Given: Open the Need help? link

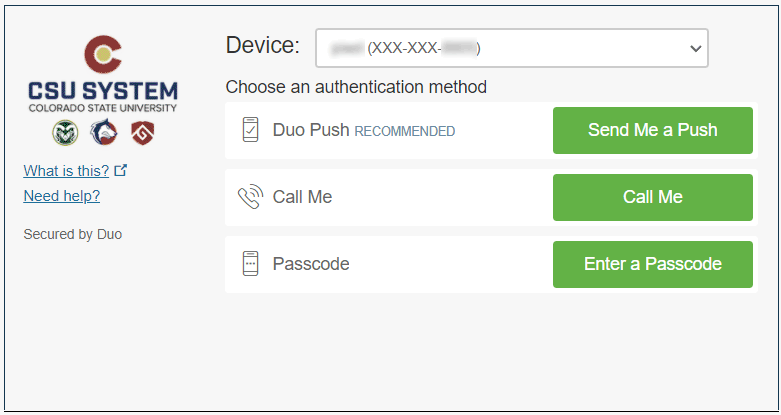Looking at the screenshot, I should pyautogui.click(x=61, y=196).
